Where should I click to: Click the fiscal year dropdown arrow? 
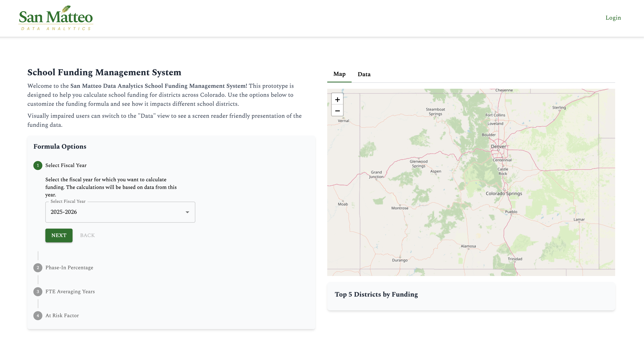pos(187,212)
